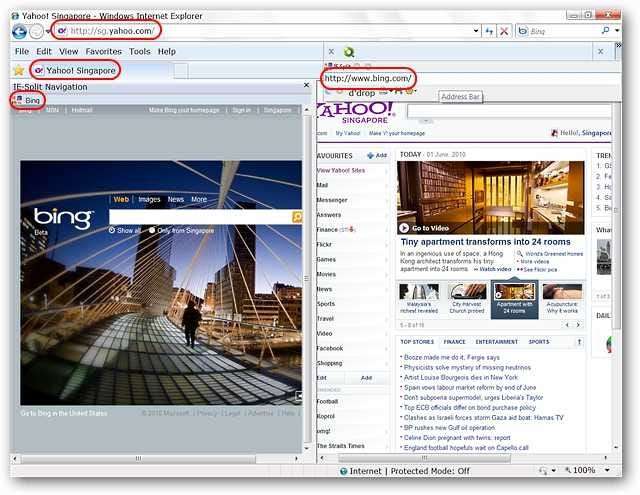
Task: Click the Bing search magnifier button
Action: [x=297, y=216]
